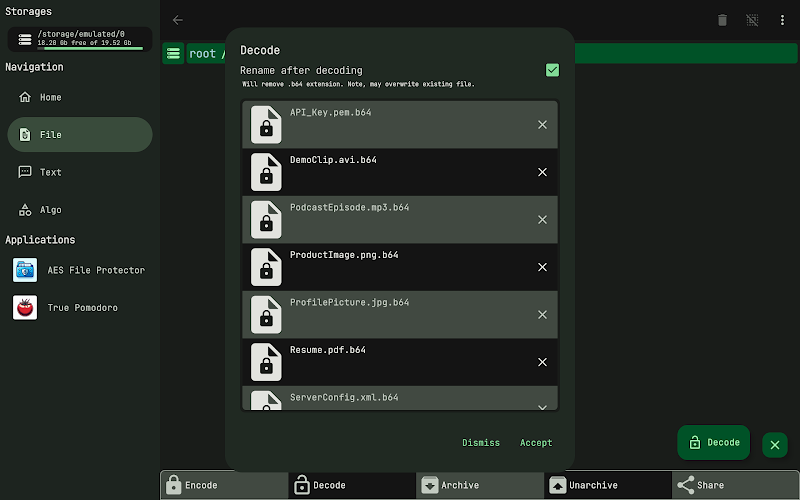The image size is (800, 500).
Task: Remove ProductImage.png.b64 from the list
Action: (x=542, y=267)
